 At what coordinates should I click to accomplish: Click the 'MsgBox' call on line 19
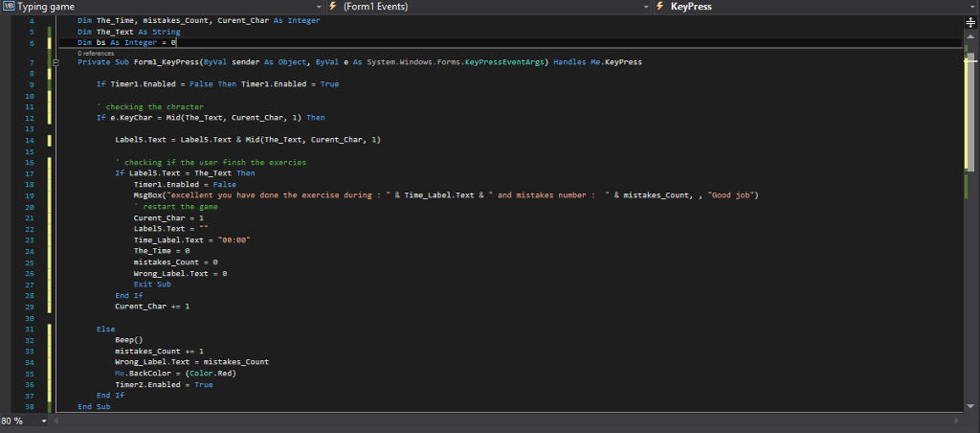[x=147, y=195]
